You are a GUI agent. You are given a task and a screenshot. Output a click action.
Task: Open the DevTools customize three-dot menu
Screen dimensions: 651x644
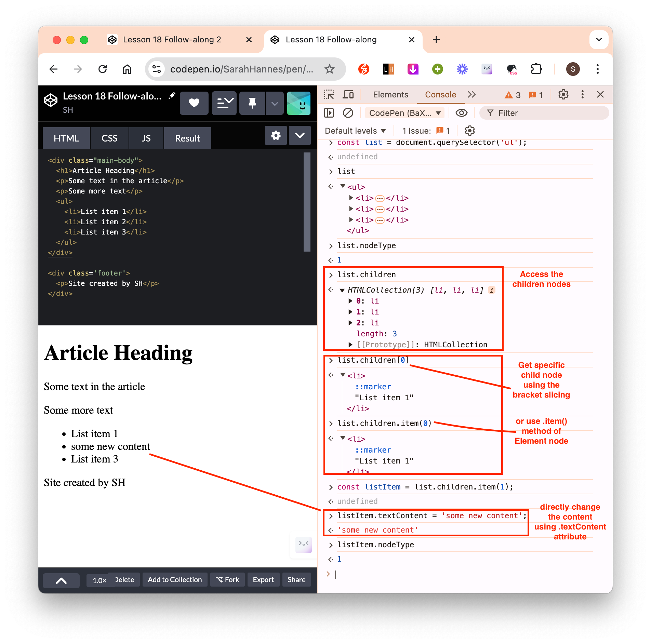[583, 95]
